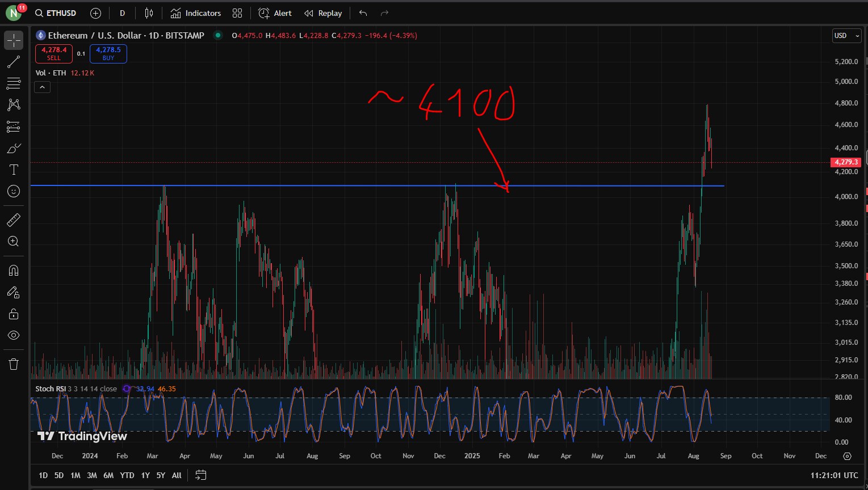The height and width of the screenshot is (490, 868).
Task: Open the Fibonacci retracement tools
Action: point(14,83)
